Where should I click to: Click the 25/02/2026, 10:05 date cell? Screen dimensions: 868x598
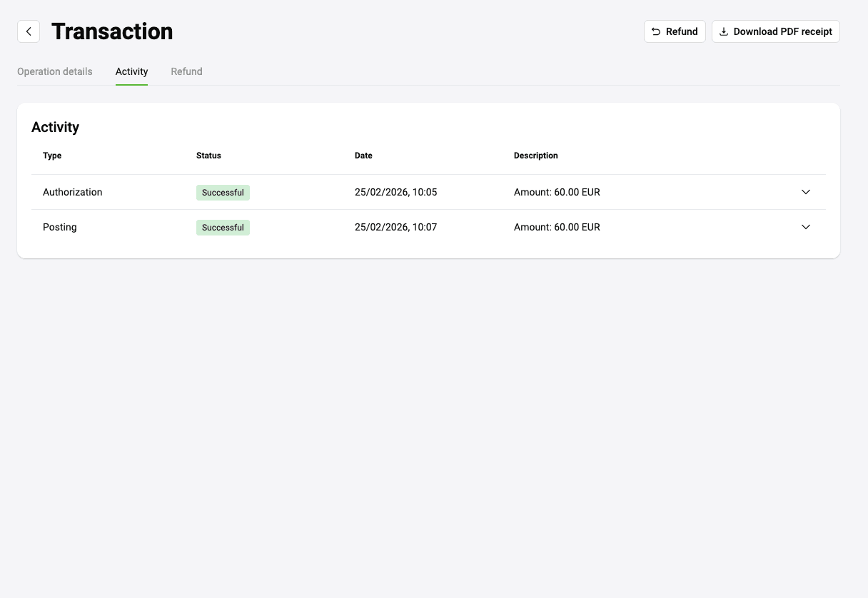(x=396, y=192)
